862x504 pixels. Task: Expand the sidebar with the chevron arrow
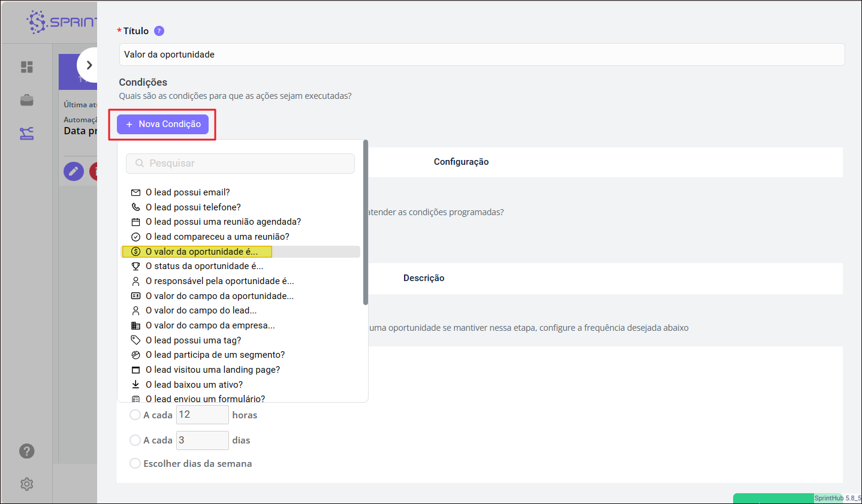tap(89, 65)
